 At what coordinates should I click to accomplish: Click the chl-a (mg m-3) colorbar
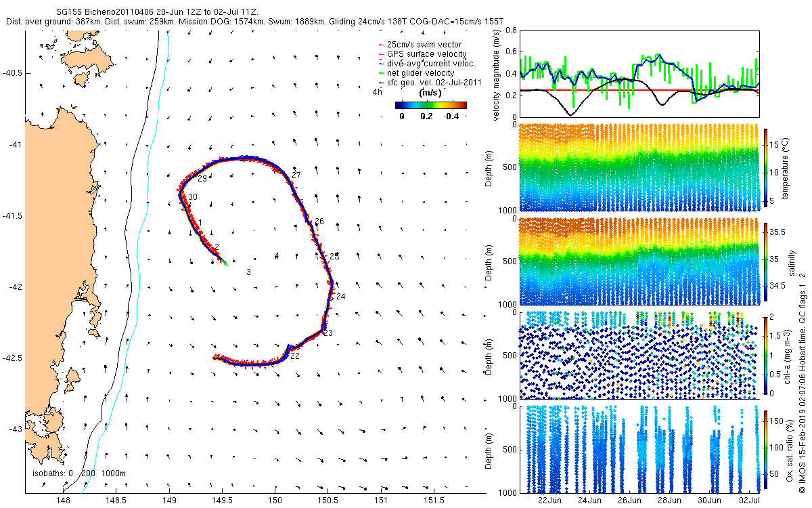coord(766,355)
